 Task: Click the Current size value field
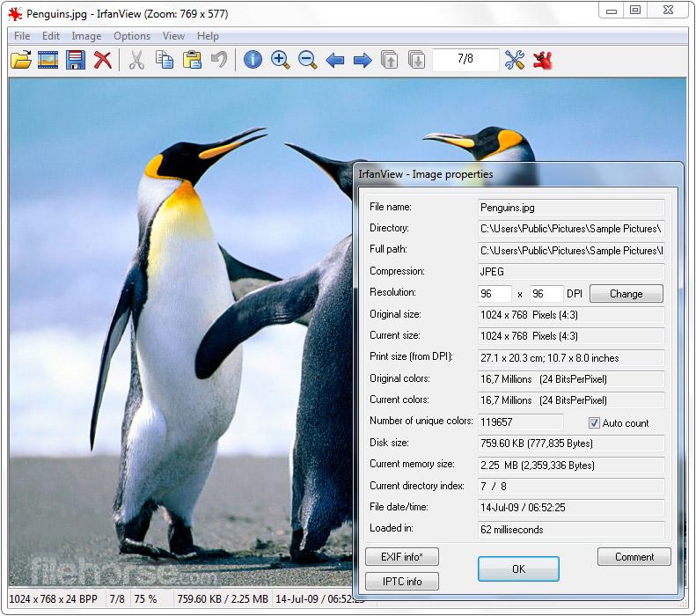[571, 336]
